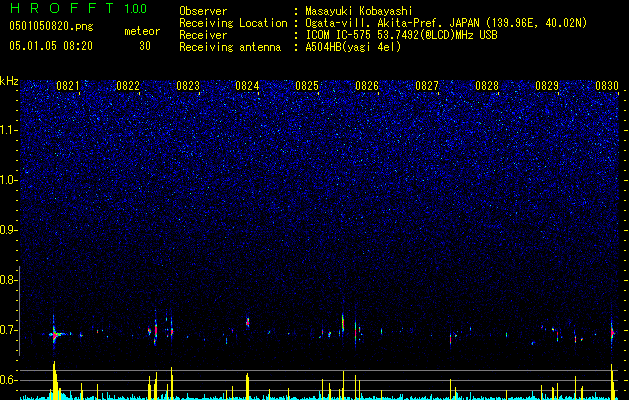Click the 'Receiving antenna' field label
The image size is (629, 400).
[230, 47]
